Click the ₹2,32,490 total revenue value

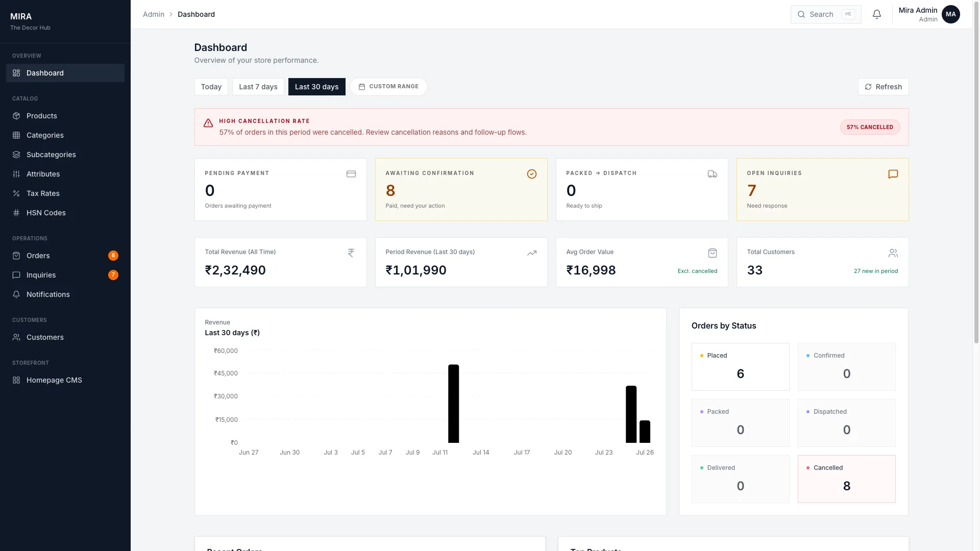pyautogui.click(x=235, y=270)
